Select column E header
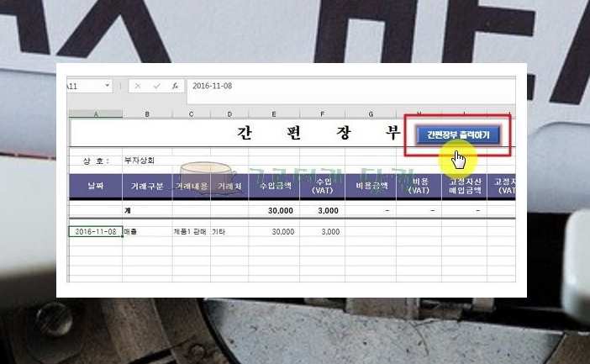590x364 pixels. click(274, 114)
